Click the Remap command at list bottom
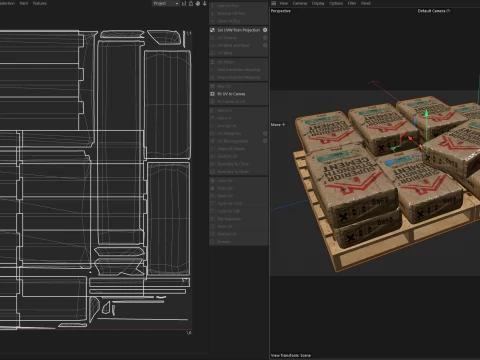This screenshot has width=480, height=360. [x=223, y=242]
